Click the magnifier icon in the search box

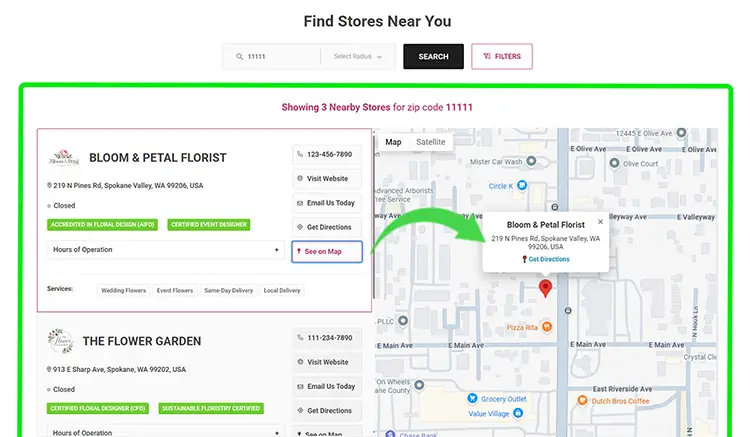point(239,56)
